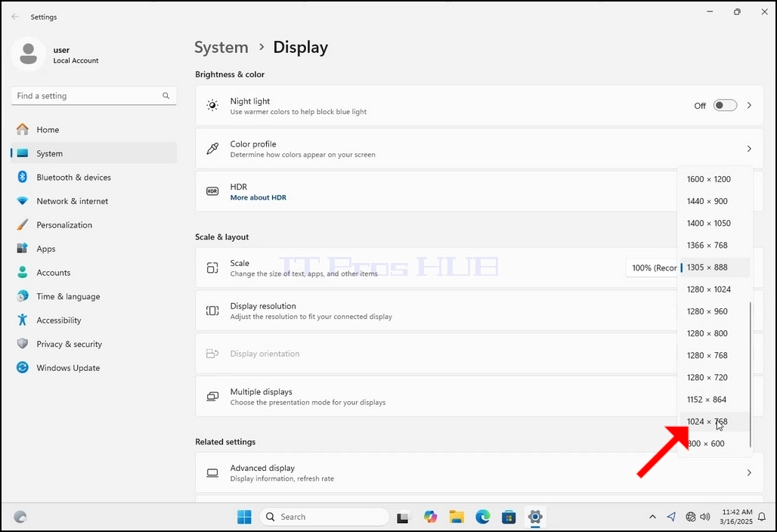Expand Advanced display chevron

749,472
